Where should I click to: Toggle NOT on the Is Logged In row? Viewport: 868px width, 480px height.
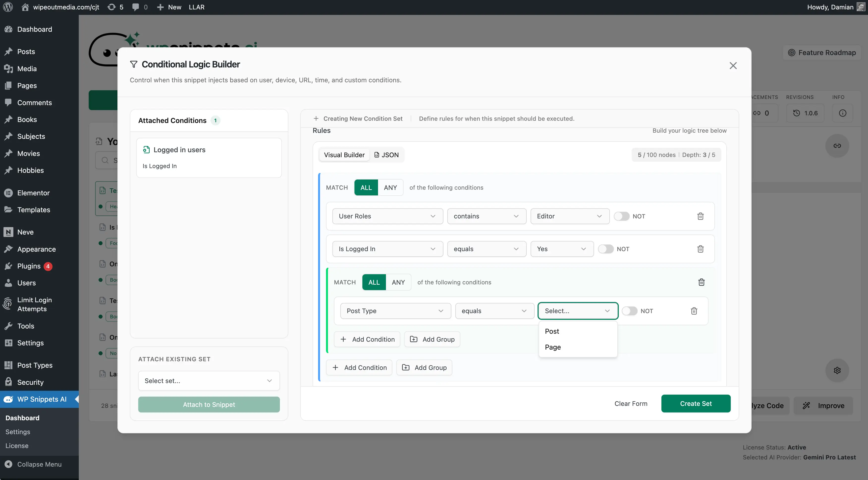tap(605, 249)
